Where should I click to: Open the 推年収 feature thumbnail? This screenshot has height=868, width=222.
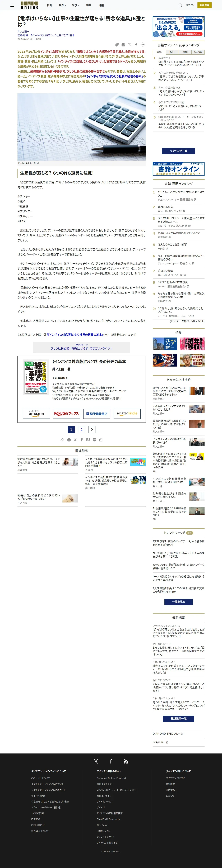point(192,344)
